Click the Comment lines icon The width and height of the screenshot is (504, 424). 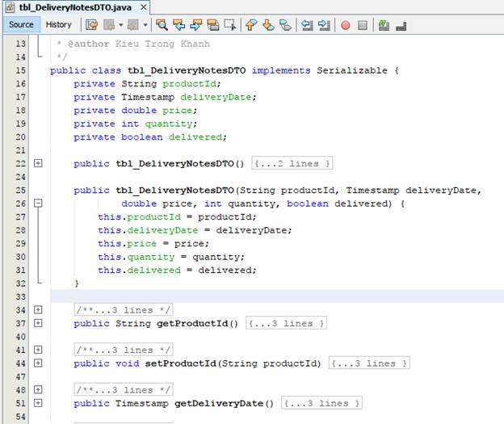click(x=384, y=25)
